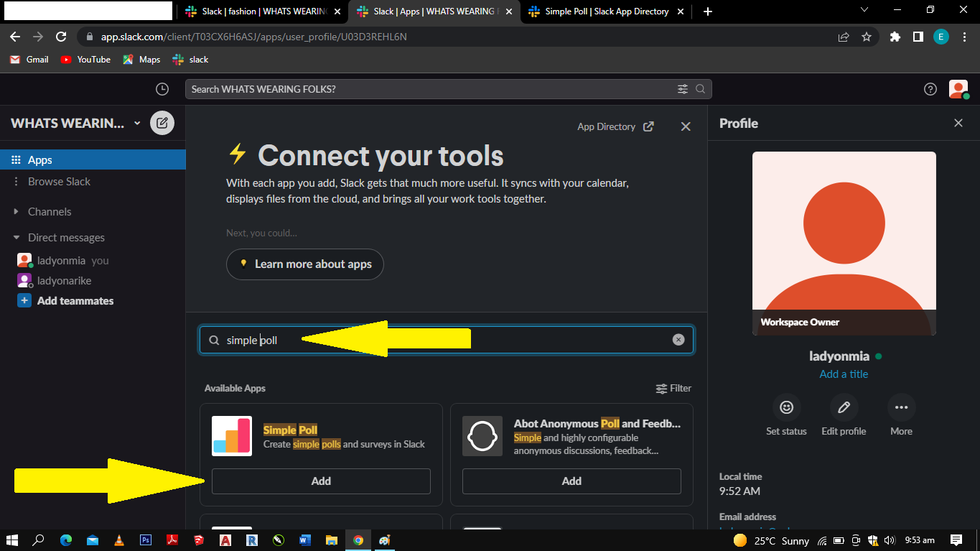Click the Edit profile pencil icon
Viewport: 980px width, 551px height.
844,407
